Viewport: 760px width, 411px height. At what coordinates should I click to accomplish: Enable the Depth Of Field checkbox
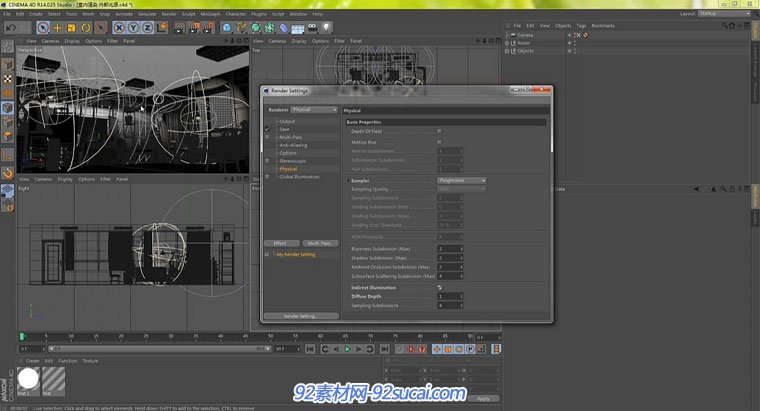(439, 131)
